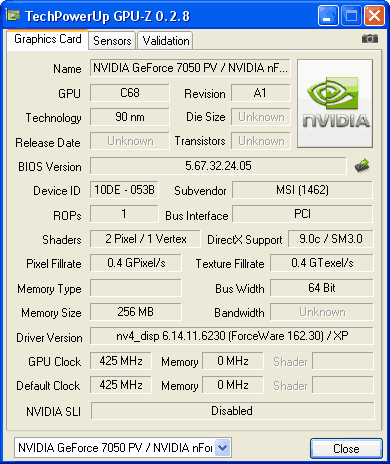Click the Transistors Unknown field
The height and width of the screenshot is (464, 390).
[x=261, y=141]
